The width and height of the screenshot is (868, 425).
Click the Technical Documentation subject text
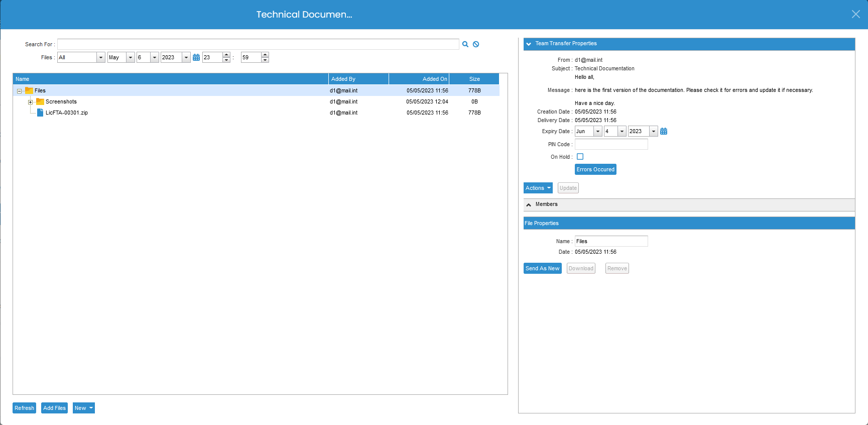click(x=604, y=68)
